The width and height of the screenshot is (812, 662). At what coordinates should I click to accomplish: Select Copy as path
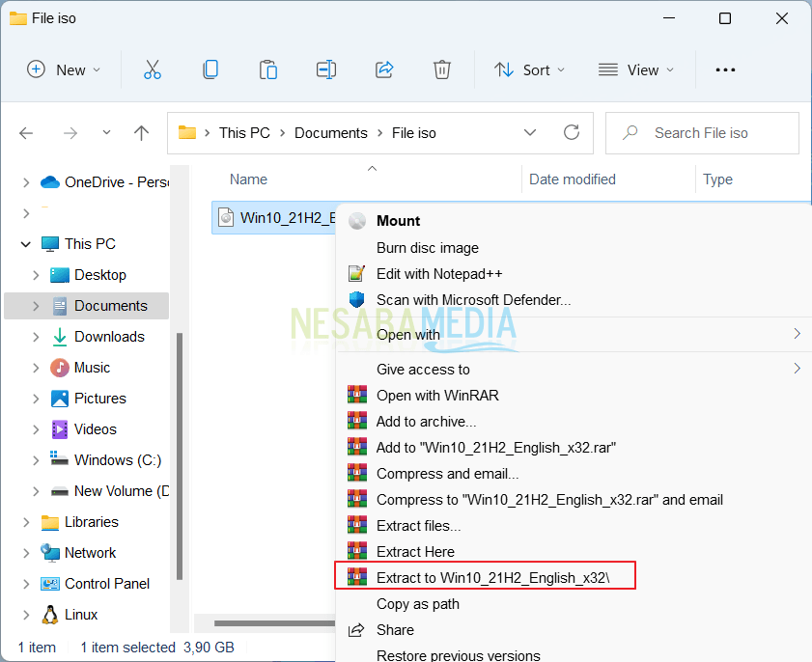point(574,604)
